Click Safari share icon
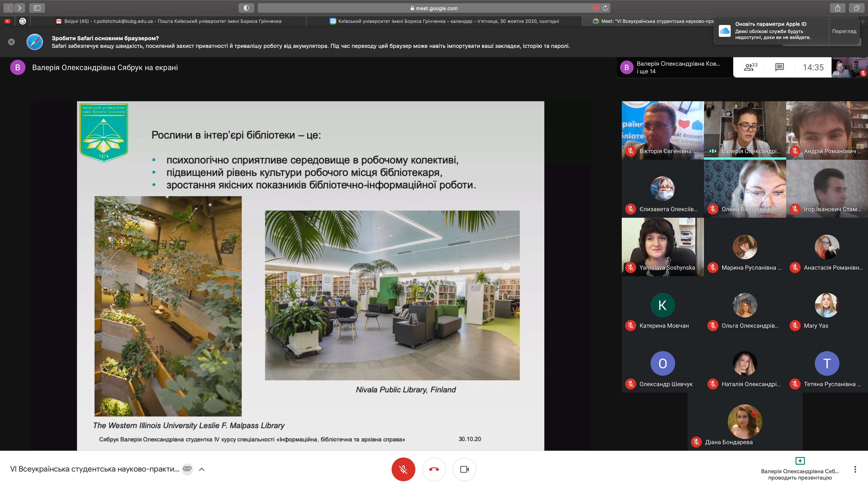The width and height of the screenshot is (868, 488). (x=837, y=8)
